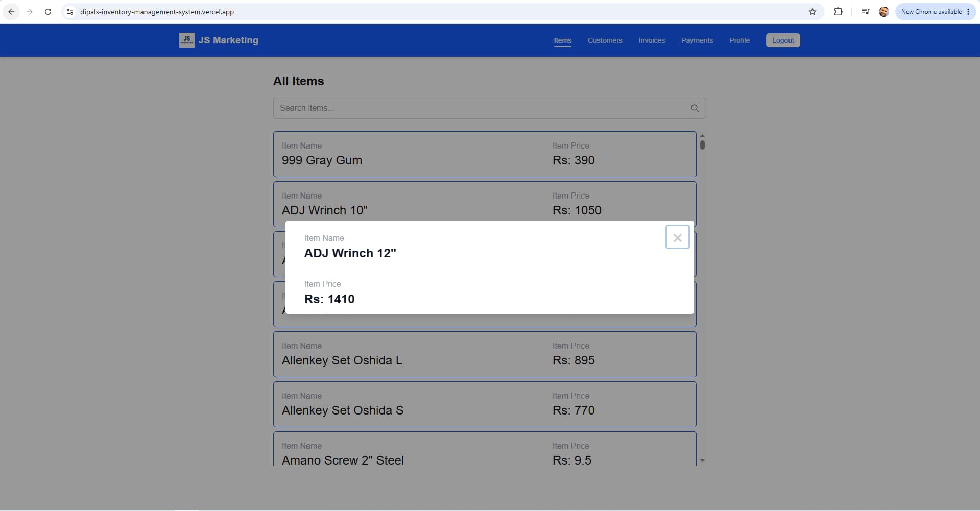Click the Item Name label in dialog
This screenshot has width=980, height=511.
point(324,238)
